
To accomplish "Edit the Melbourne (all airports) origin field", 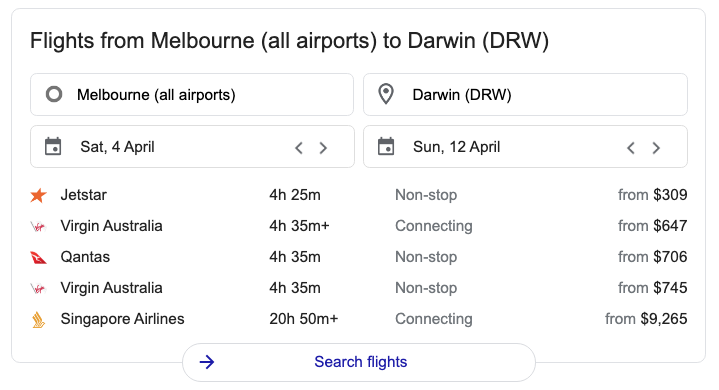I will tap(192, 94).
